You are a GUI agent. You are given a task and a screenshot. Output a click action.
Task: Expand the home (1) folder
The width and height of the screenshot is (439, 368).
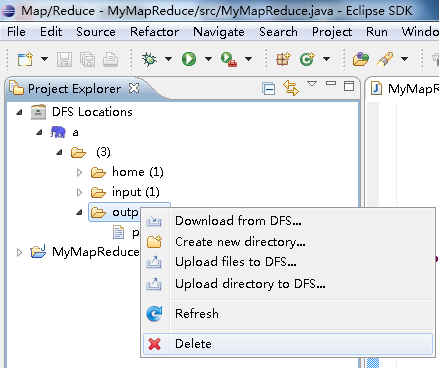click(79, 172)
